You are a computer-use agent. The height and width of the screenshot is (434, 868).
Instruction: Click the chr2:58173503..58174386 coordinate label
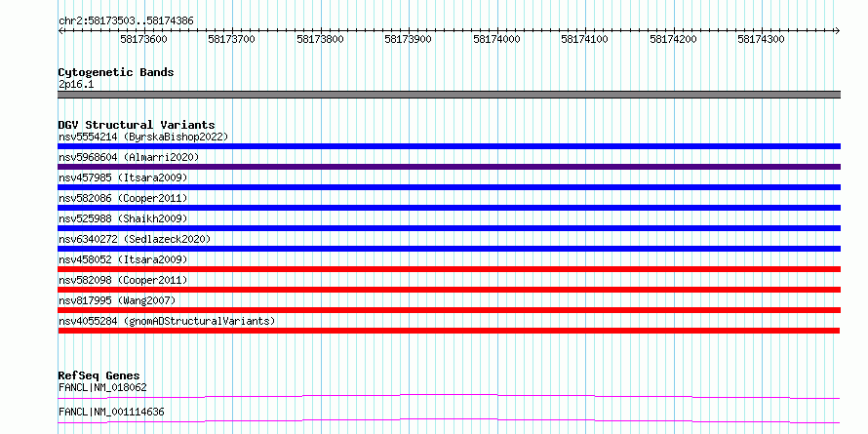coord(126,21)
